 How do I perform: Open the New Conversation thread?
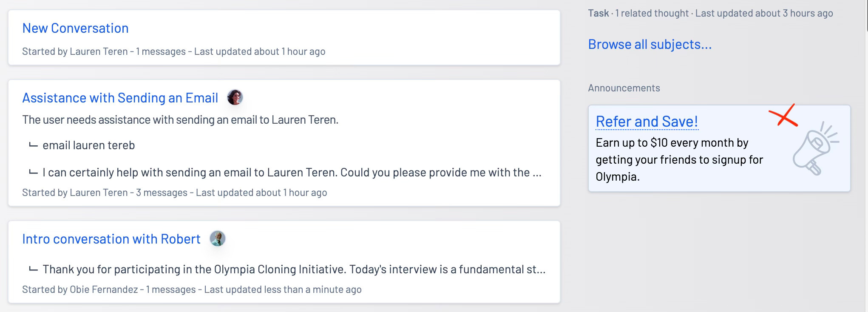[75, 28]
